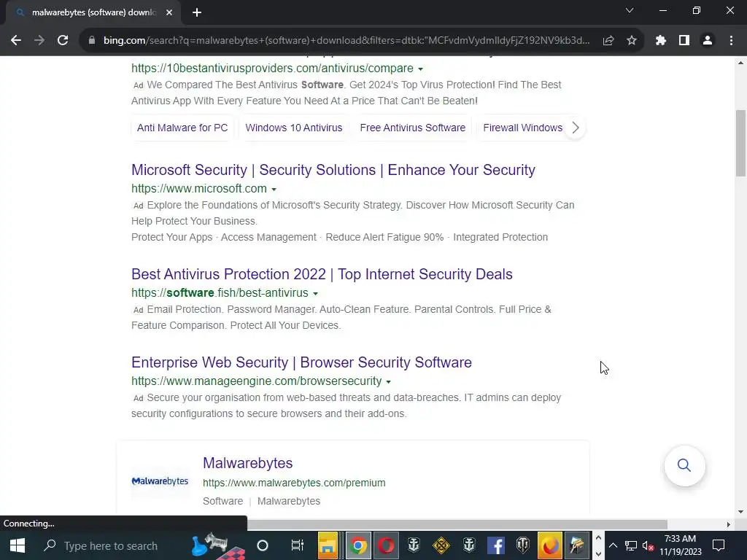
Task: Go back to the previous page
Action: tap(16, 41)
